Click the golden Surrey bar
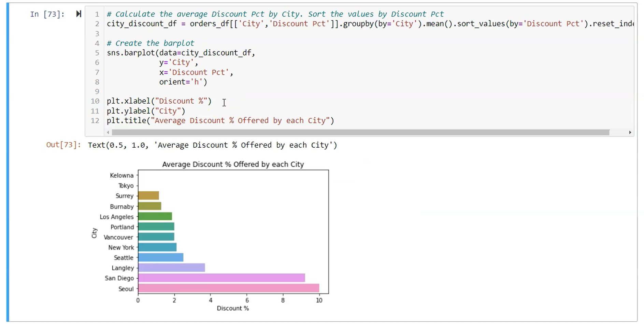 point(148,196)
